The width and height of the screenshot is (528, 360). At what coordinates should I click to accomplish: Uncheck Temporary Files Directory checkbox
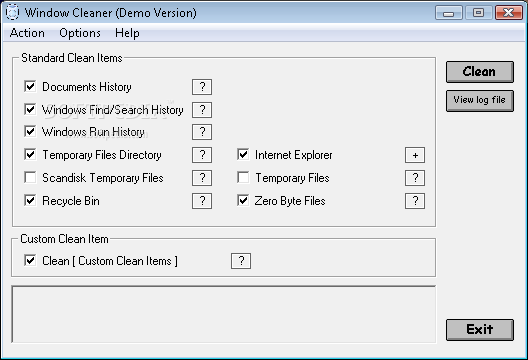[x=30, y=155]
